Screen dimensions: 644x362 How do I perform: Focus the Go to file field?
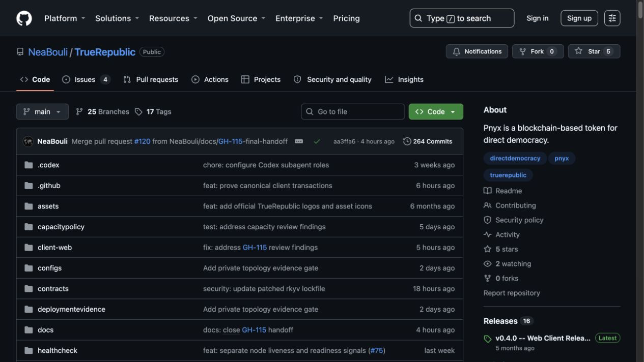coord(353,112)
